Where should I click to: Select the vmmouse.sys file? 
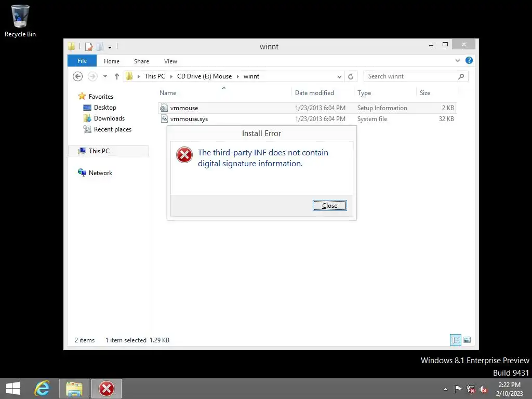[307, 119]
